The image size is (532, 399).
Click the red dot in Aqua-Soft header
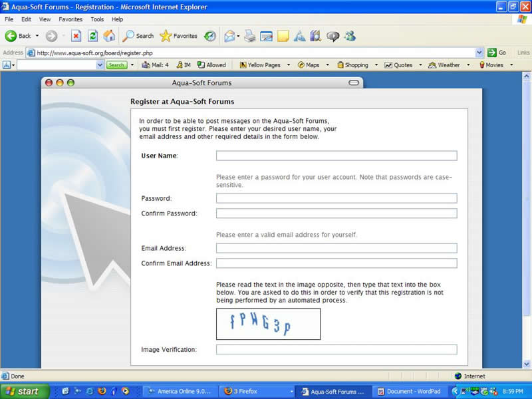point(49,82)
